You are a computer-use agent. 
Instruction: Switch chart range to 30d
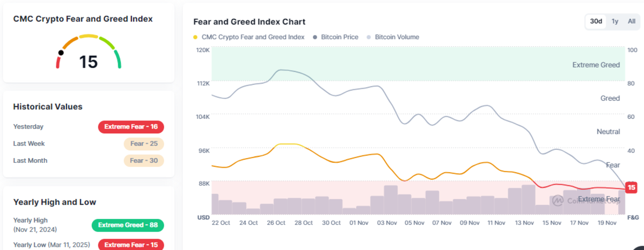[x=596, y=22]
